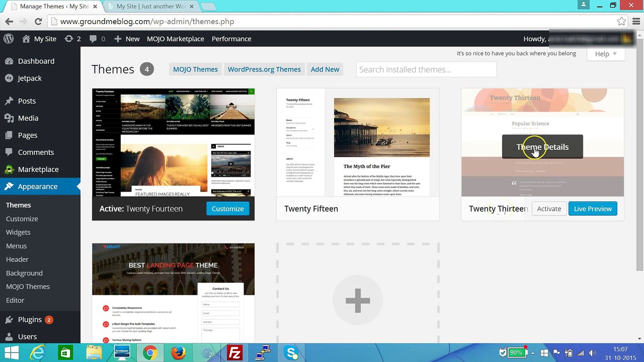This screenshot has width=644, height=362.
Task: Open the updates indicator showing 2
Action: pos(72,39)
